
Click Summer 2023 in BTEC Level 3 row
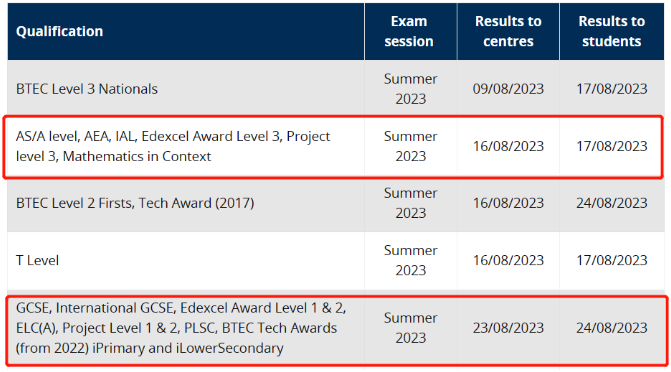tap(411, 89)
